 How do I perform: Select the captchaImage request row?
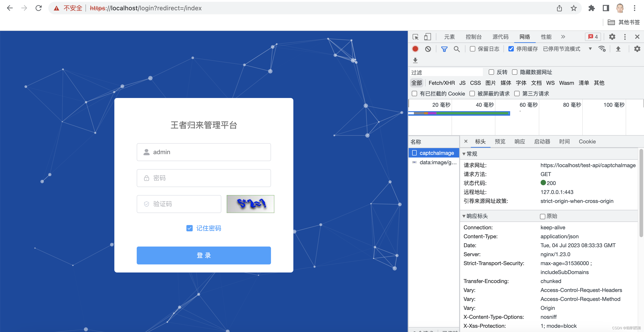[x=434, y=153]
